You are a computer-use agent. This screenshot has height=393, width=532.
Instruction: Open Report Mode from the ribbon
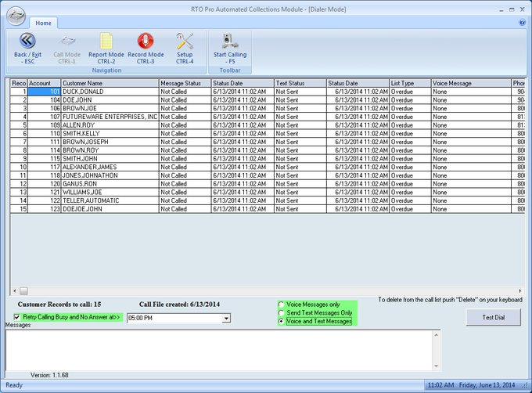(106, 41)
